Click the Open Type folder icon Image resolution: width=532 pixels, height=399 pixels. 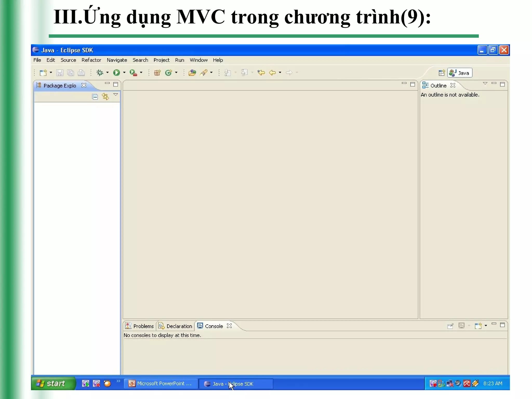[x=192, y=73]
